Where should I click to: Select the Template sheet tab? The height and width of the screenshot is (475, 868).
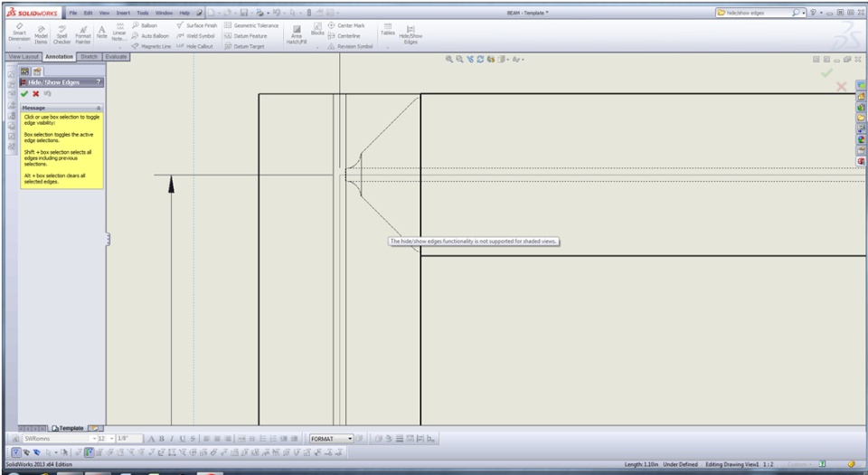pyautogui.click(x=68, y=428)
